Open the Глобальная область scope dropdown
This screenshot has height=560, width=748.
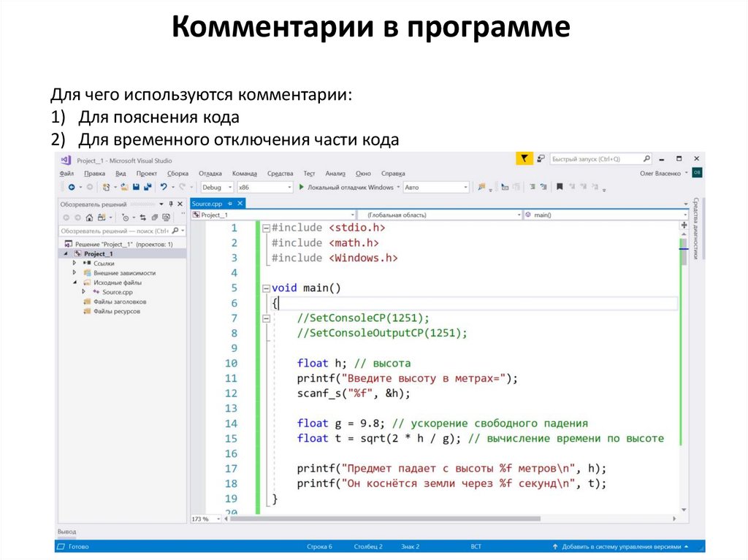pyautogui.click(x=439, y=215)
